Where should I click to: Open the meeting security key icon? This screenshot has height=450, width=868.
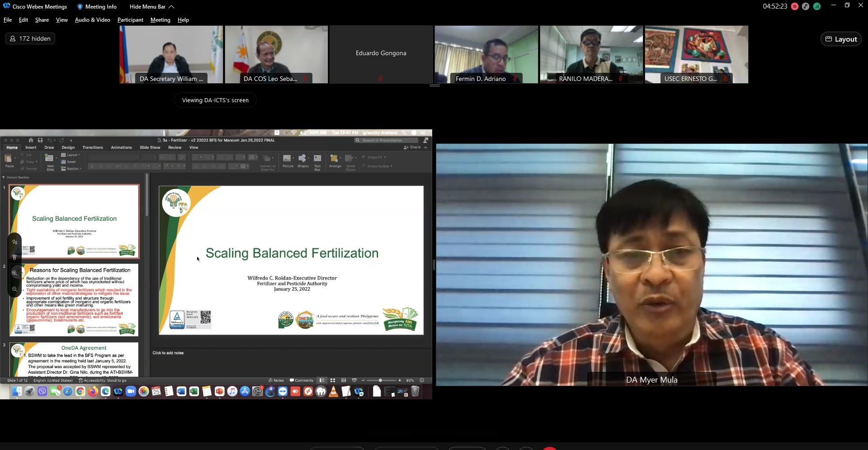[x=806, y=6]
